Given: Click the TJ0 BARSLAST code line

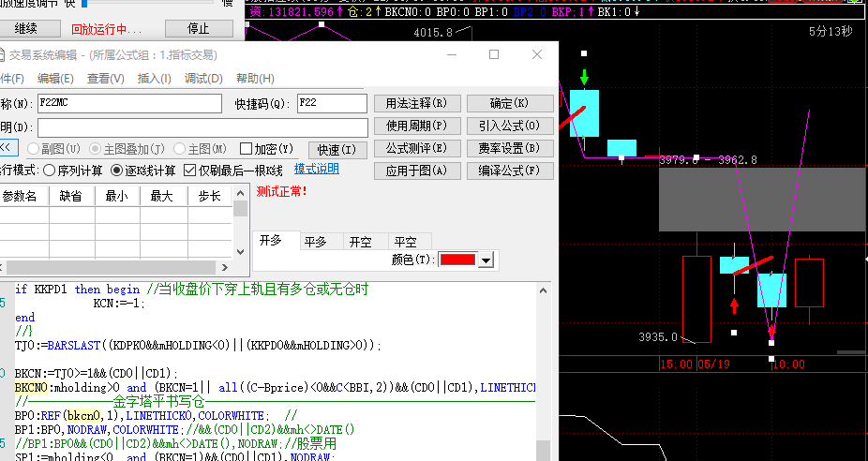Looking at the screenshot, I should pos(198,346).
